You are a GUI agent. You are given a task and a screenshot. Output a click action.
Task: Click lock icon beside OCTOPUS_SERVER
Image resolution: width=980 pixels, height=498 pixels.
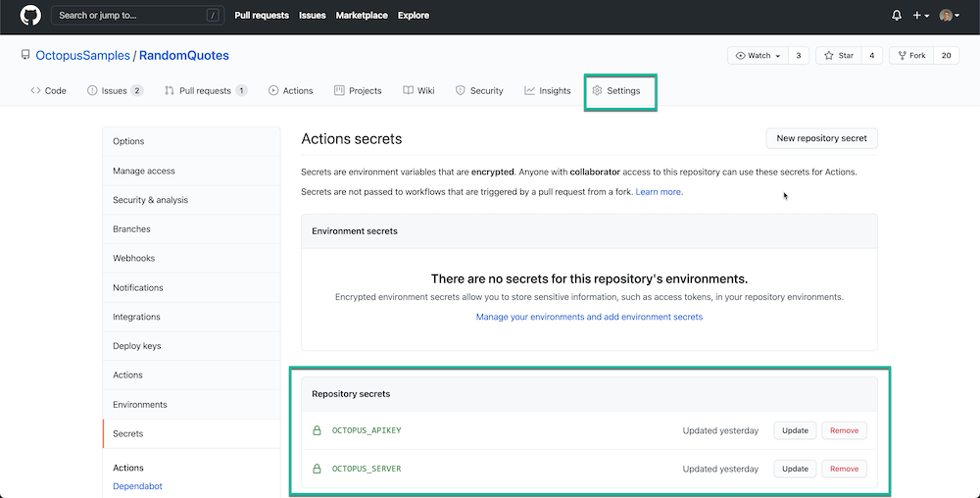tap(317, 469)
